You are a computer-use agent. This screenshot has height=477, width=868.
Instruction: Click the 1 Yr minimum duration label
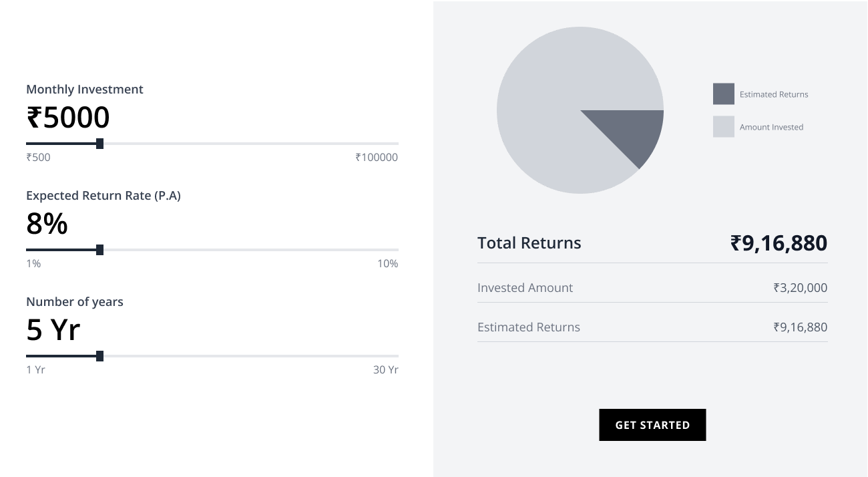(x=35, y=370)
